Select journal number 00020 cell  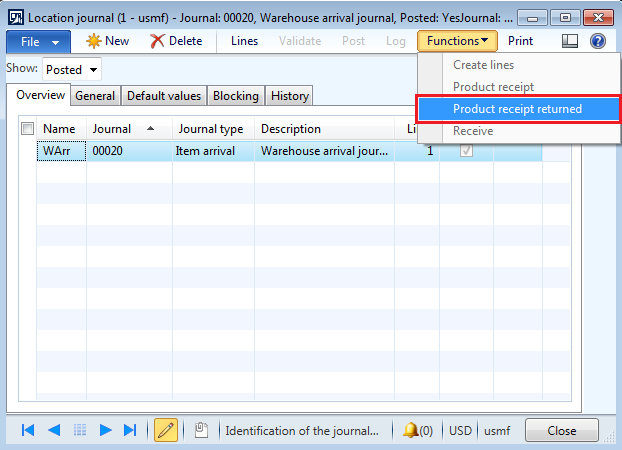(x=129, y=151)
